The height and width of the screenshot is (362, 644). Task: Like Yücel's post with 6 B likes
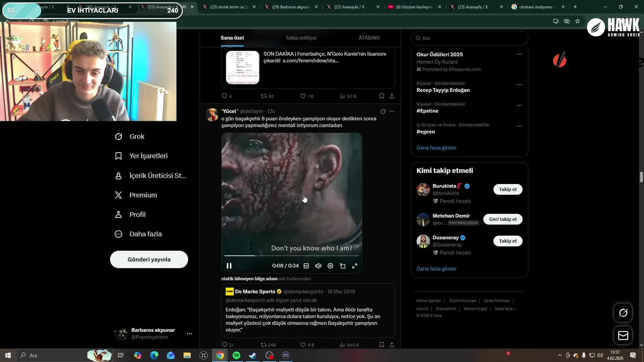click(307, 345)
